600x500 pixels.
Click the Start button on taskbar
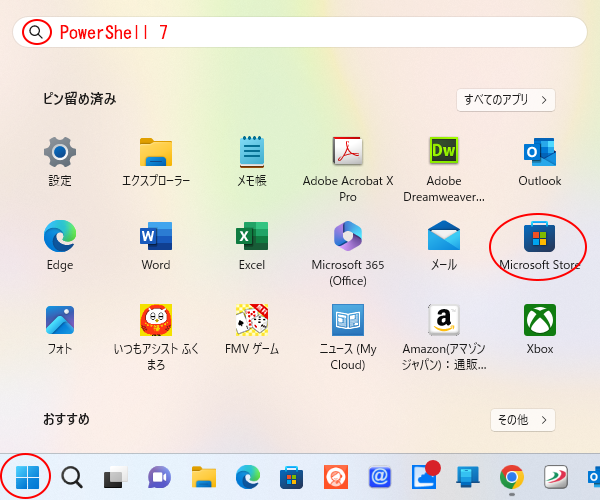(x=27, y=477)
